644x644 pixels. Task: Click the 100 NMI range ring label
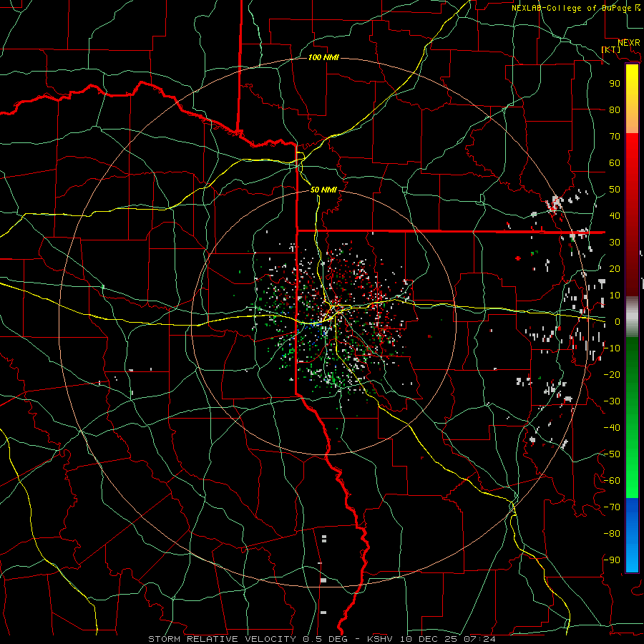(x=323, y=57)
